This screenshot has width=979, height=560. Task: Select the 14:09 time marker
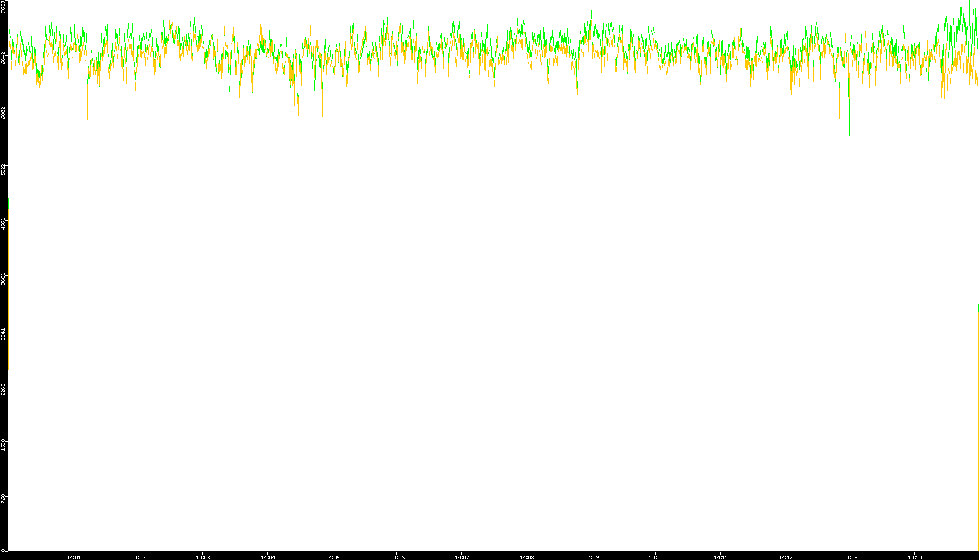(x=591, y=557)
